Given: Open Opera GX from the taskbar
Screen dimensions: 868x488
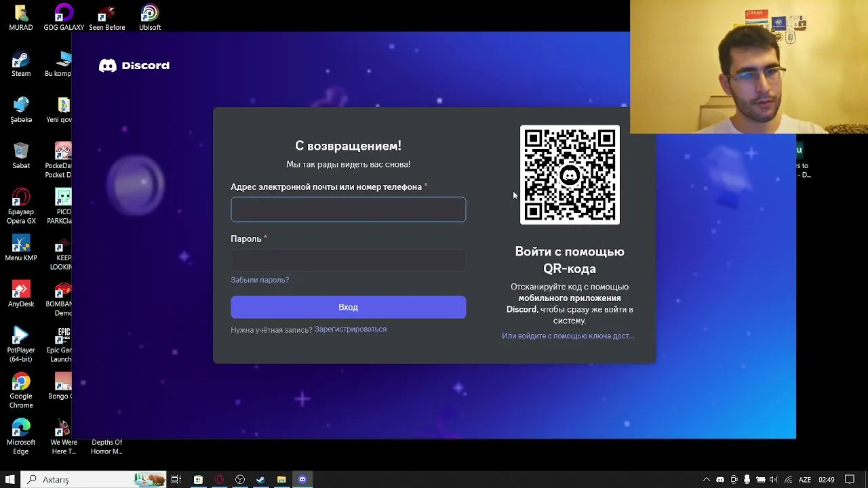Looking at the screenshot, I should point(219,480).
